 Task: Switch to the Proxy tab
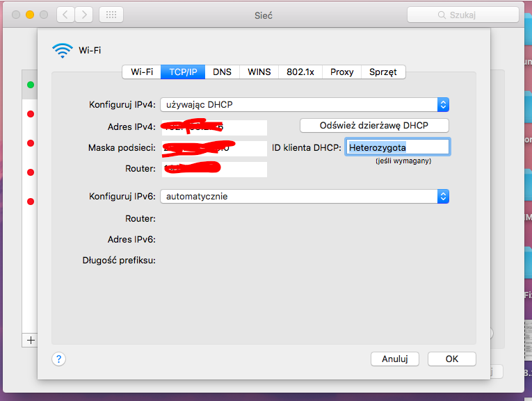pos(342,72)
